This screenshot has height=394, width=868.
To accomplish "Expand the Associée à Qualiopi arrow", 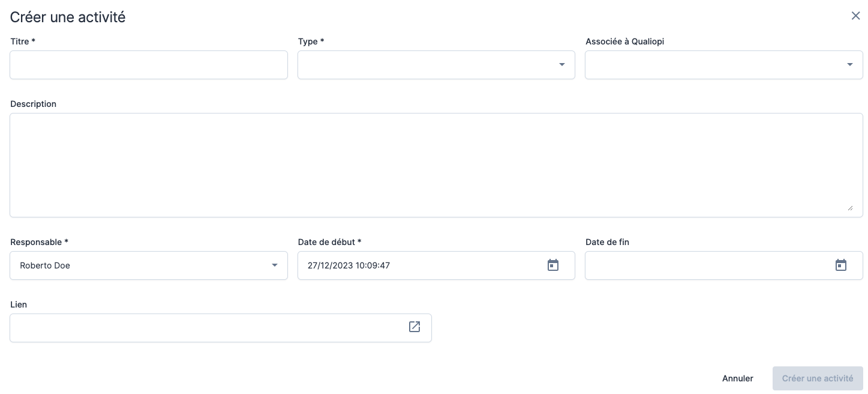I will tap(849, 65).
